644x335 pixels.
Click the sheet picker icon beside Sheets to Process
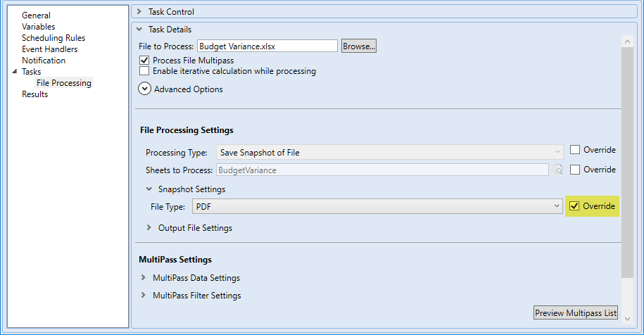[557, 170]
